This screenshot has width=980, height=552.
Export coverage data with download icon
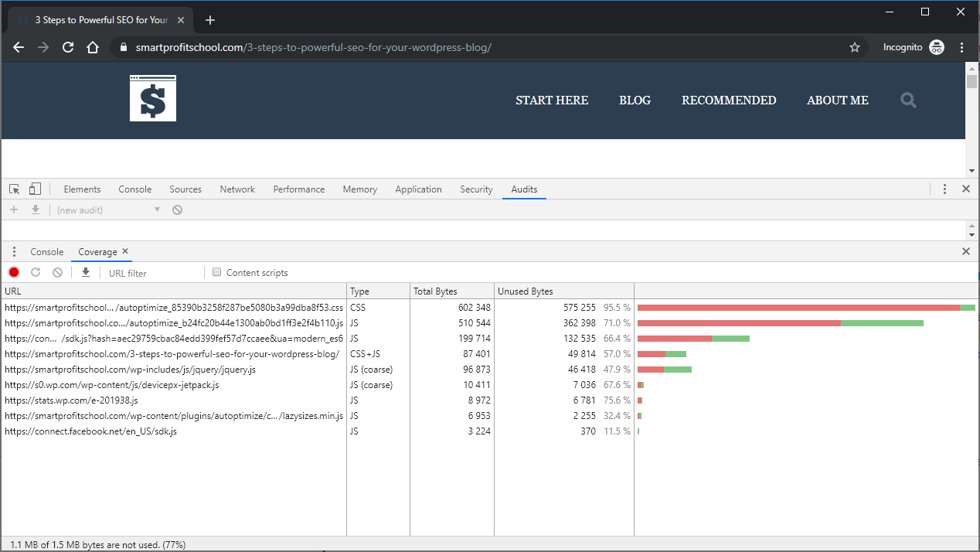tap(86, 272)
